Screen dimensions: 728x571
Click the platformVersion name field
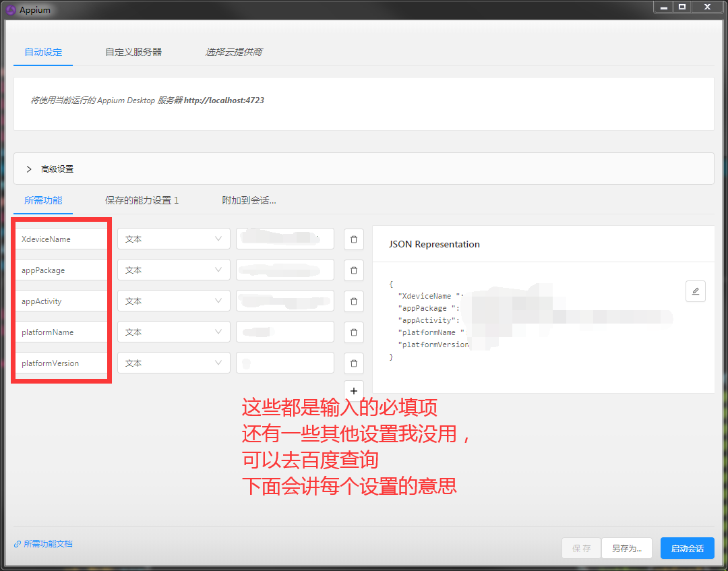(x=61, y=363)
